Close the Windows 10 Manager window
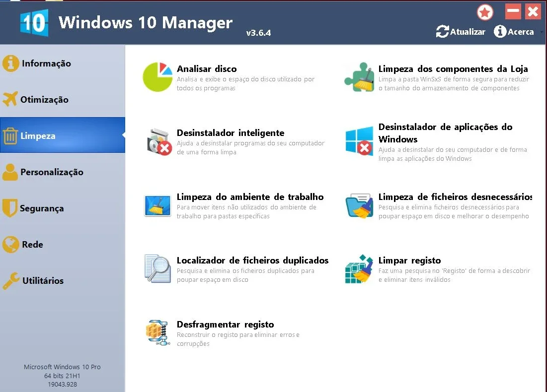The width and height of the screenshot is (547, 392). (533, 11)
